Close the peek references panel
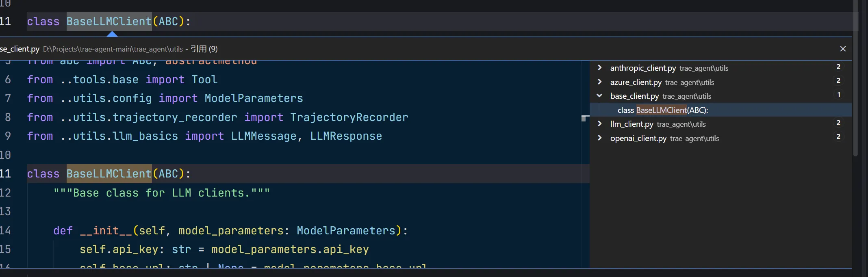 (x=843, y=49)
